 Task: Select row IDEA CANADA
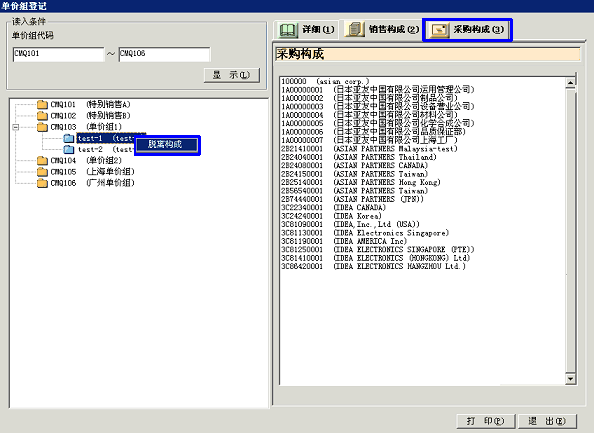tap(333, 208)
